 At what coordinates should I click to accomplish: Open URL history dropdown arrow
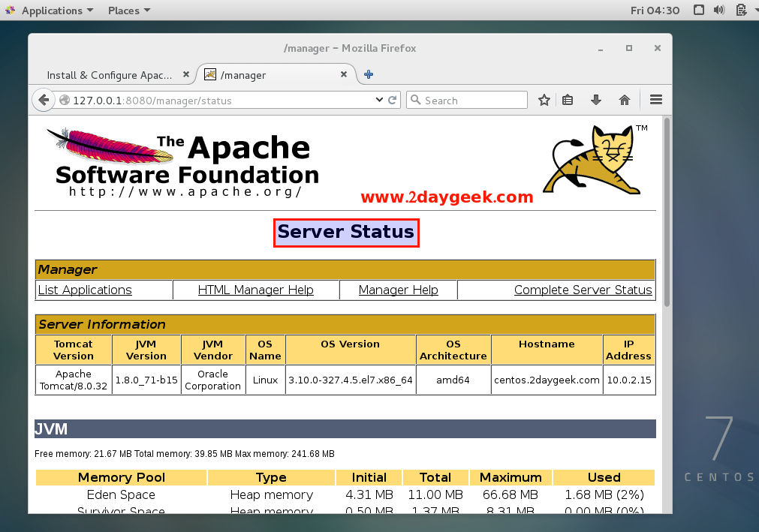coord(379,100)
